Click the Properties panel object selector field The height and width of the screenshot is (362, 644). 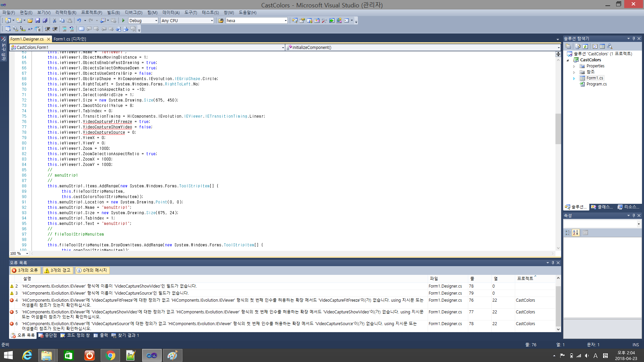point(602,224)
